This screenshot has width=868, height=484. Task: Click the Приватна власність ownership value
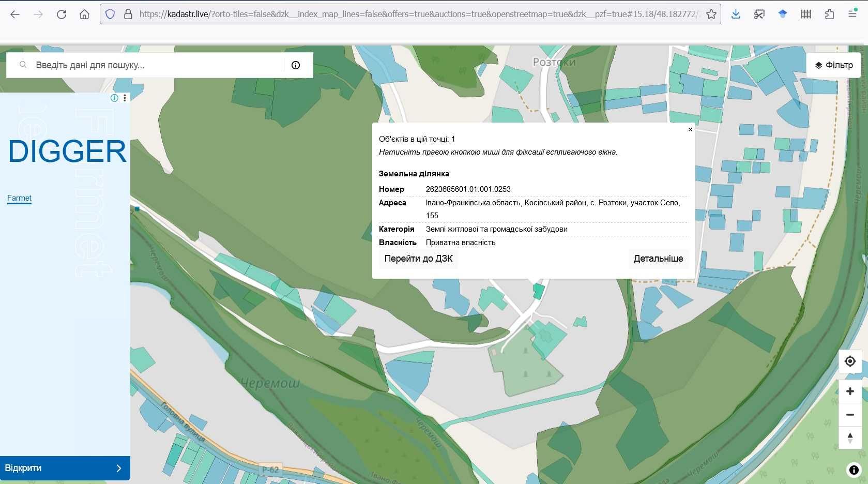tap(460, 243)
